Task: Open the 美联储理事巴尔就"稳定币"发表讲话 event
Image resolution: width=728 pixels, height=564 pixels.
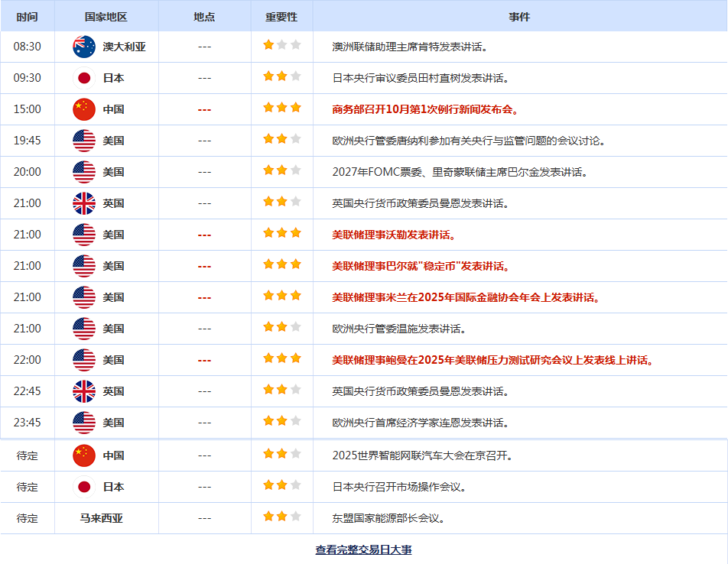Action: click(421, 266)
